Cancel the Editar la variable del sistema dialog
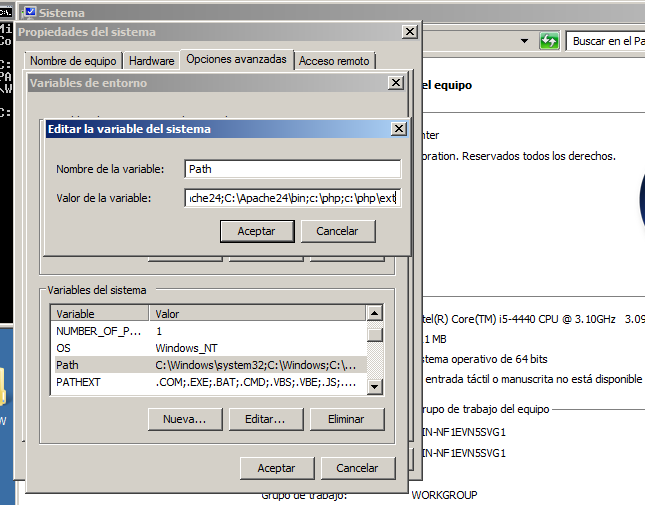645x505 pixels. point(338,231)
